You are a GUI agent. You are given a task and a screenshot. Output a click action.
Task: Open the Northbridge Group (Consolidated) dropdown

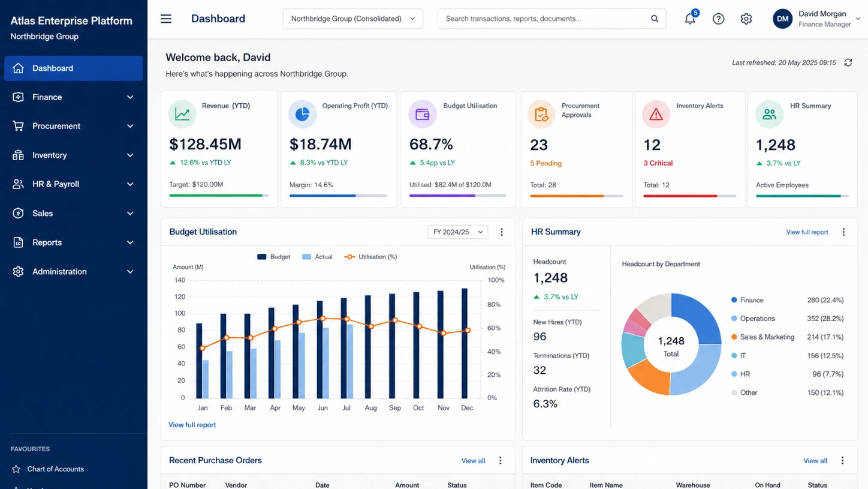pos(353,19)
